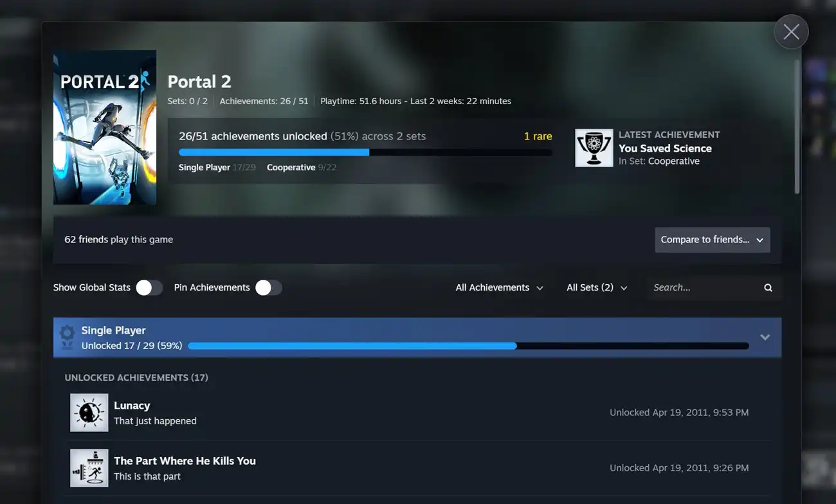Click The Part Where He Kills You icon
The width and height of the screenshot is (836, 504).
tap(89, 468)
